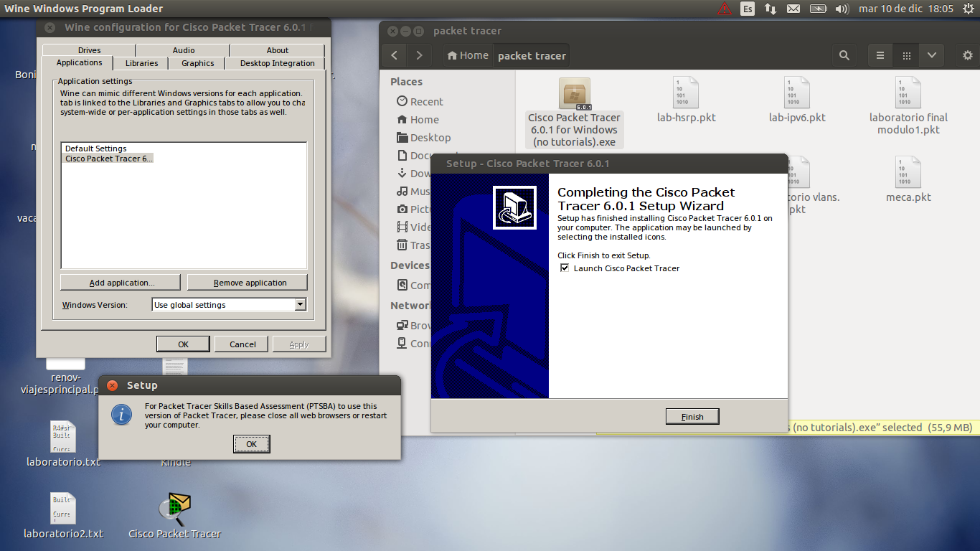
Task: Open the file manager gear options icon
Action: pos(968,55)
